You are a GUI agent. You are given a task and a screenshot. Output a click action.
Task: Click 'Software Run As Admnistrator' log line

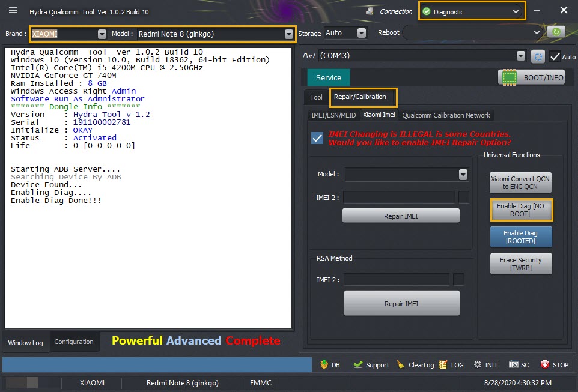pyautogui.click(x=78, y=98)
